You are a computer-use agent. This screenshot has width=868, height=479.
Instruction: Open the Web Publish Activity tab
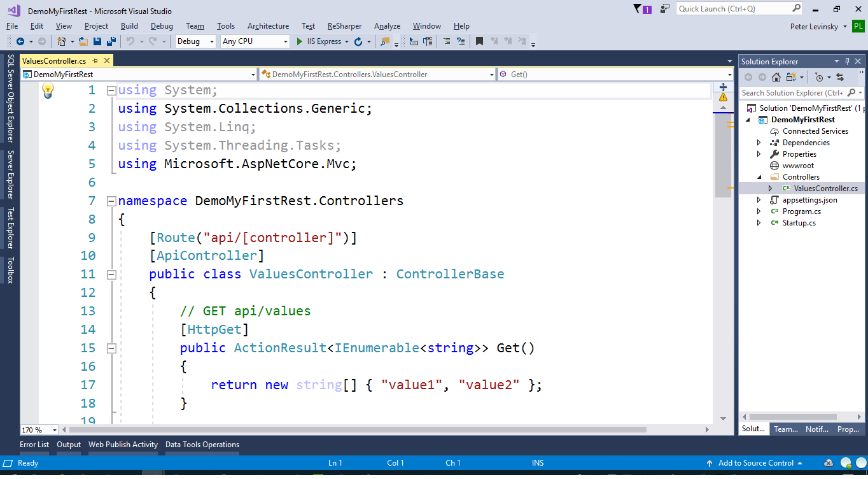click(123, 445)
